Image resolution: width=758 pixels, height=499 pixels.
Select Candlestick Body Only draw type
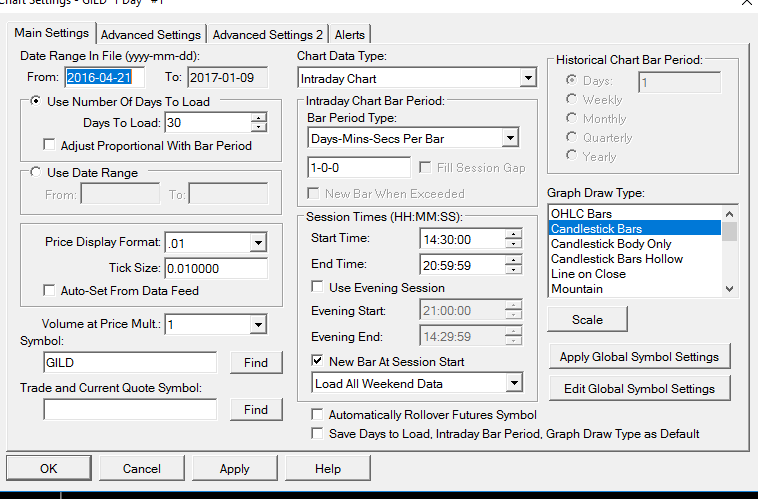[634, 243]
